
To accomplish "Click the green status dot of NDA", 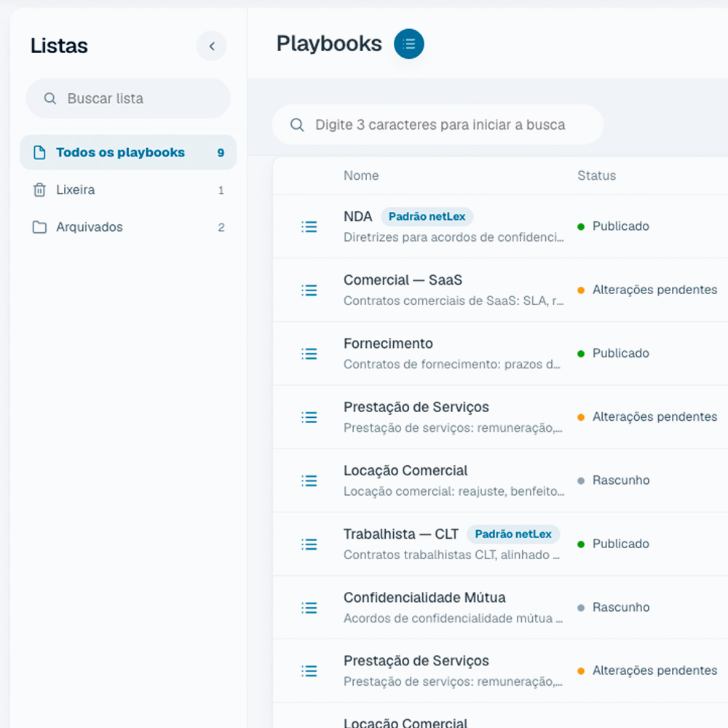I will (581, 226).
